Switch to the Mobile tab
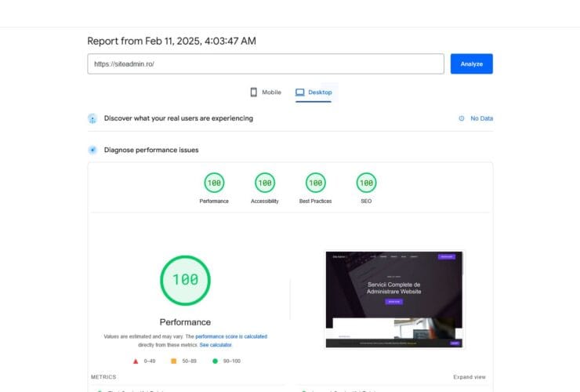Image resolution: width=580 pixels, height=392 pixels. click(271, 93)
